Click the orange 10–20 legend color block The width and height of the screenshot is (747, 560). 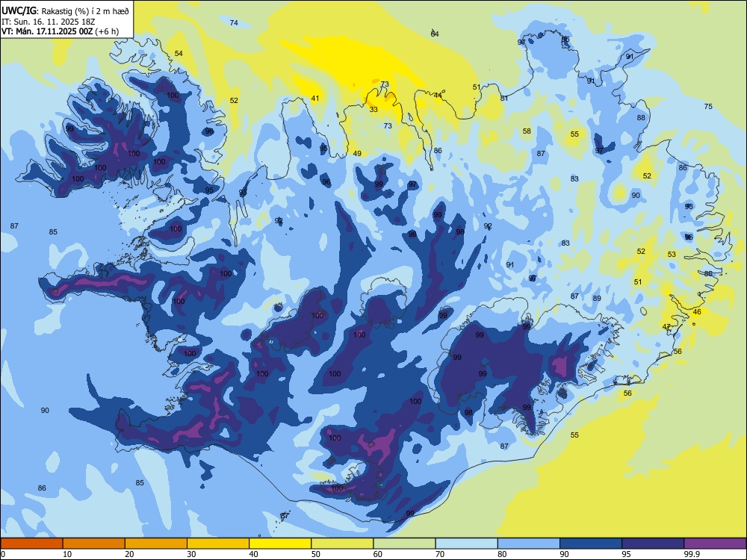click(94, 544)
